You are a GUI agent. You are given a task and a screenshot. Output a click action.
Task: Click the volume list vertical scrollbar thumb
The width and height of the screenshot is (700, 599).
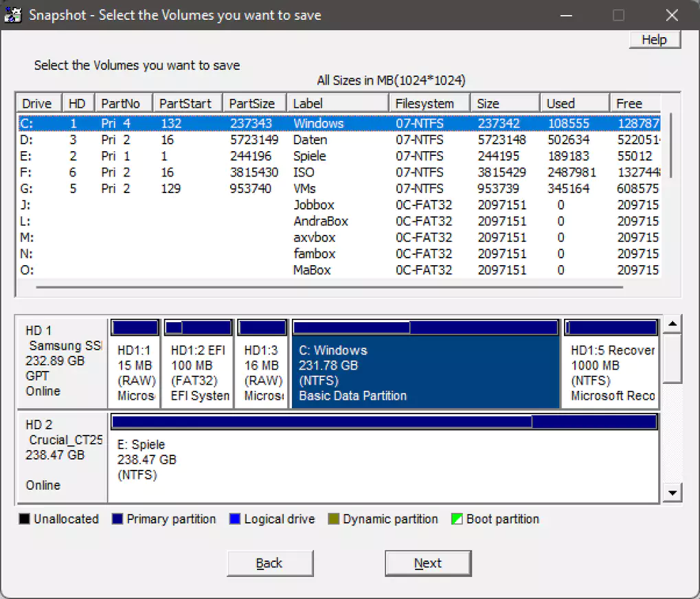coord(670,146)
